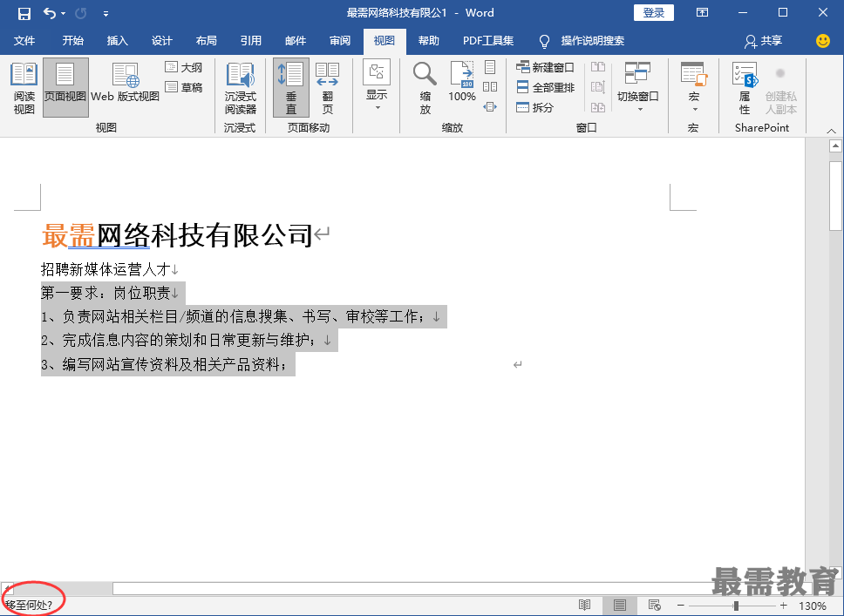Switch to 阅读视图 reading mode
The width and height of the screenshot is (844, 616).
pyautogui.click(x=24, y=88)
